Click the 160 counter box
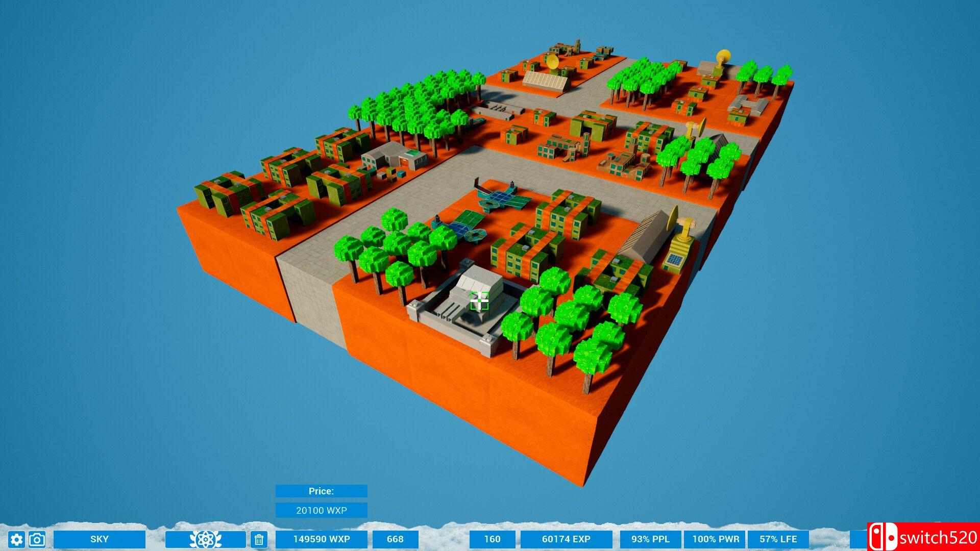This screenshot has width=980, height=551. coord(492,539)
